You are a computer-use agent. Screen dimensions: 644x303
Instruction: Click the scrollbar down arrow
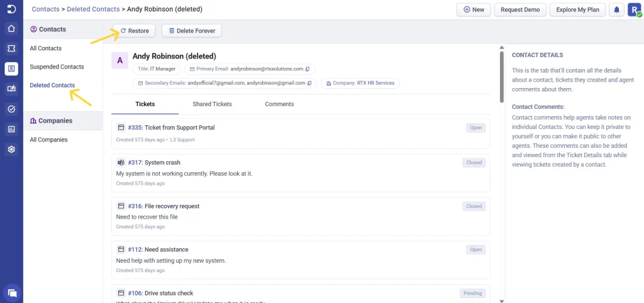pyautogui.click(x=501, y=300)
